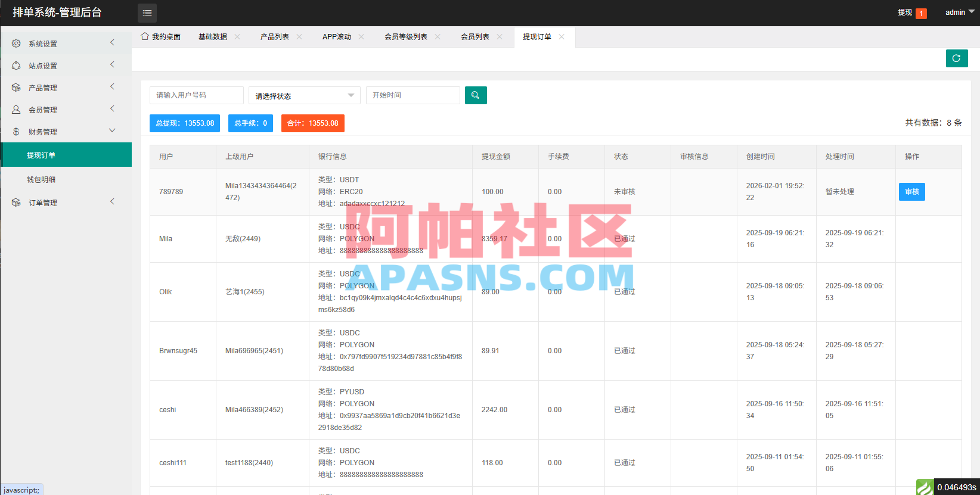The image size is (980, 495).
Task: Switch to the 我的桌面 tab
Action: click(x=161, y=37)
